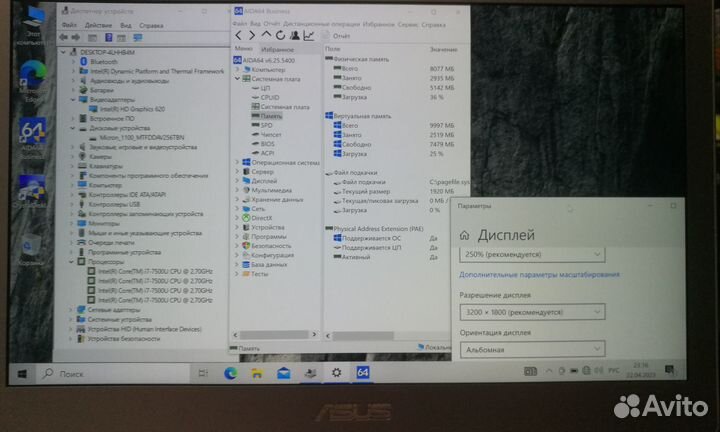Click the Task View taskbar button
Viewport: 720px width, 432px height.
[x=203, y=374]
